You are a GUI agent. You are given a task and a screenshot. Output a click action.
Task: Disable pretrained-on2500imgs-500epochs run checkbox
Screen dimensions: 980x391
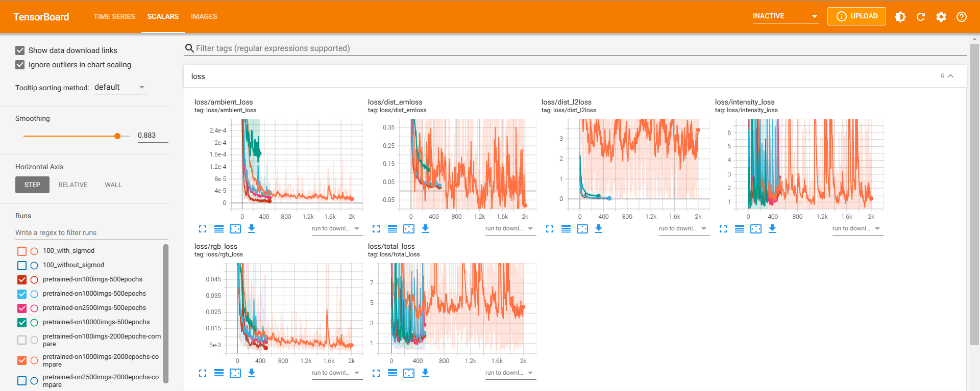pos(22,308)
